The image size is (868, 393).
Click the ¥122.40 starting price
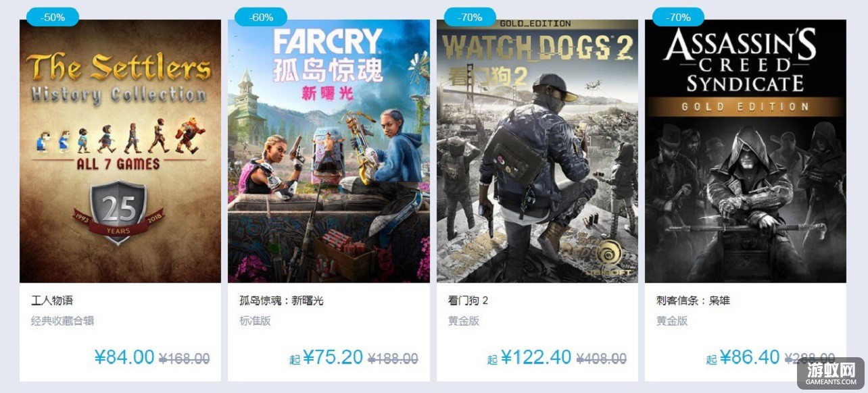tap(536, 357)
